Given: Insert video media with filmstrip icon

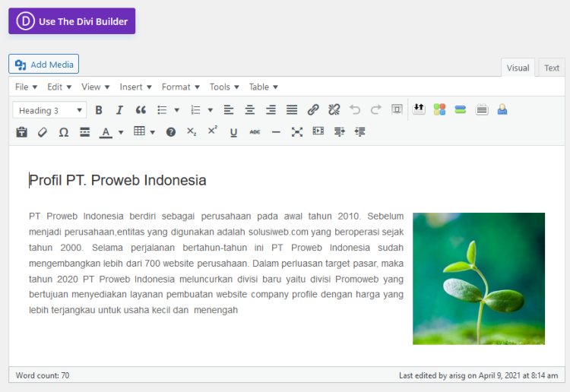Looking at the screenshot, I should pyautogui.click(x=318, y=131).
